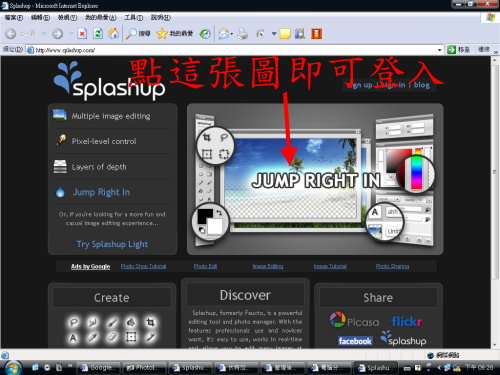
Task: Click the yellow notes toolbar icon
Action: 285,34
